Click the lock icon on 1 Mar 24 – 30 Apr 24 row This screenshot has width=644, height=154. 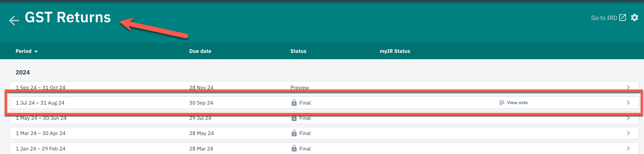click(x=294, y=133)
